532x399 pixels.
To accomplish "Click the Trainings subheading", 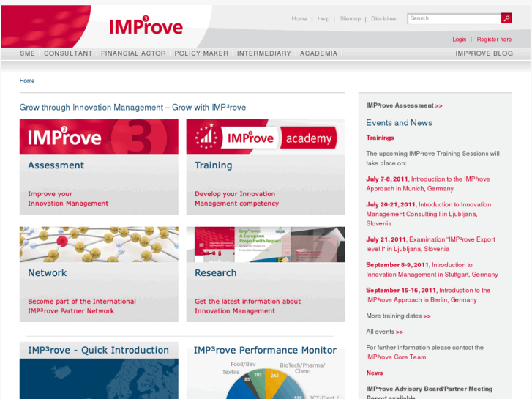I will [380, 138].
